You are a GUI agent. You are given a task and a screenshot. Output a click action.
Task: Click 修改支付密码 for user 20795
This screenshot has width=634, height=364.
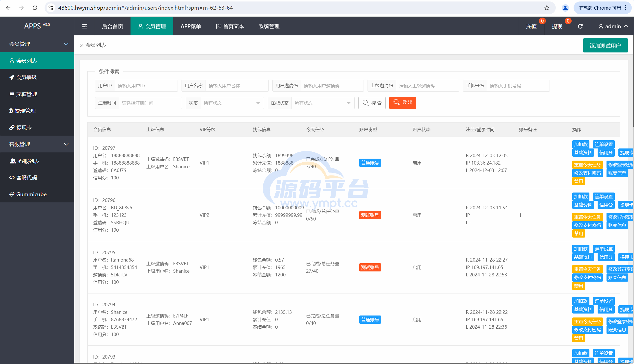[587, 277]
